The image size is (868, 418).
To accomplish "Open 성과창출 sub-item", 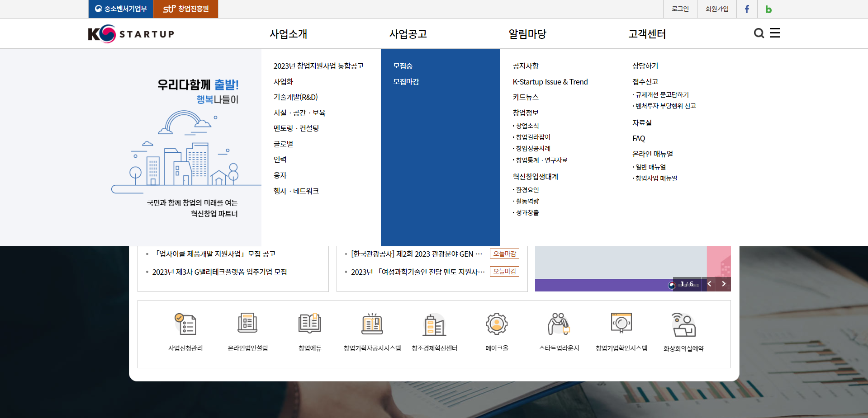I will 527,213.
